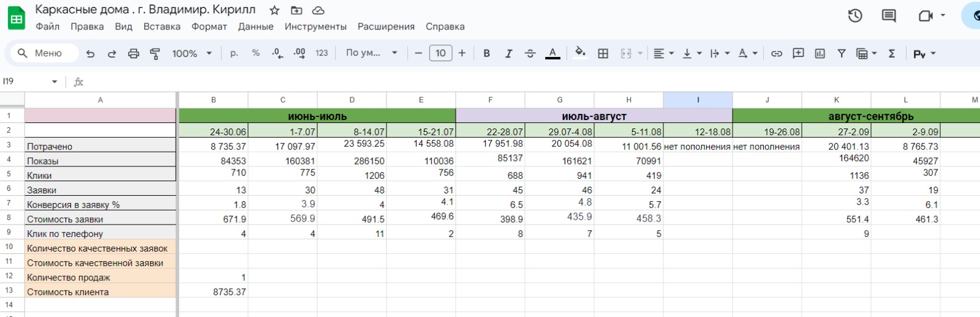Click the Меню search button
This screenshot has width=980, height=317.
pos(40,53)
